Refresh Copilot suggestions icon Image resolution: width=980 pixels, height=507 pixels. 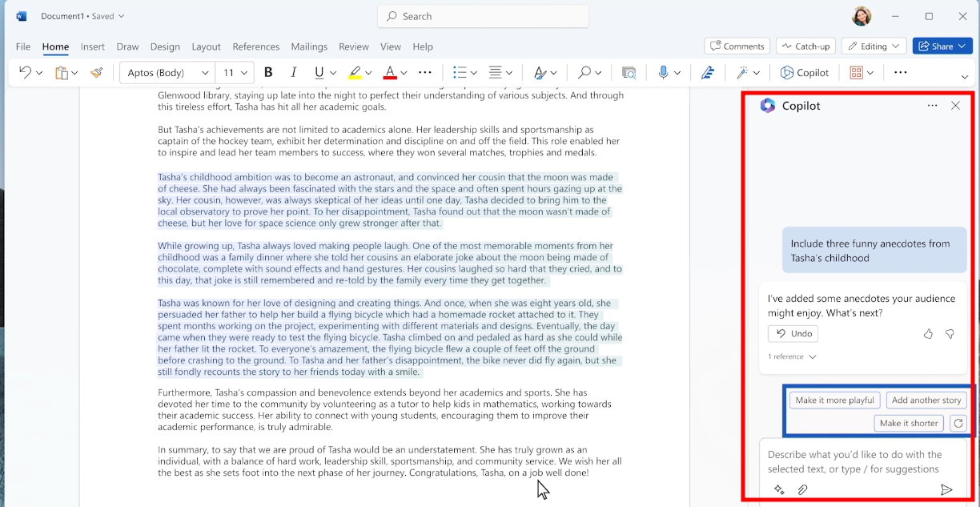pos(958,424)
